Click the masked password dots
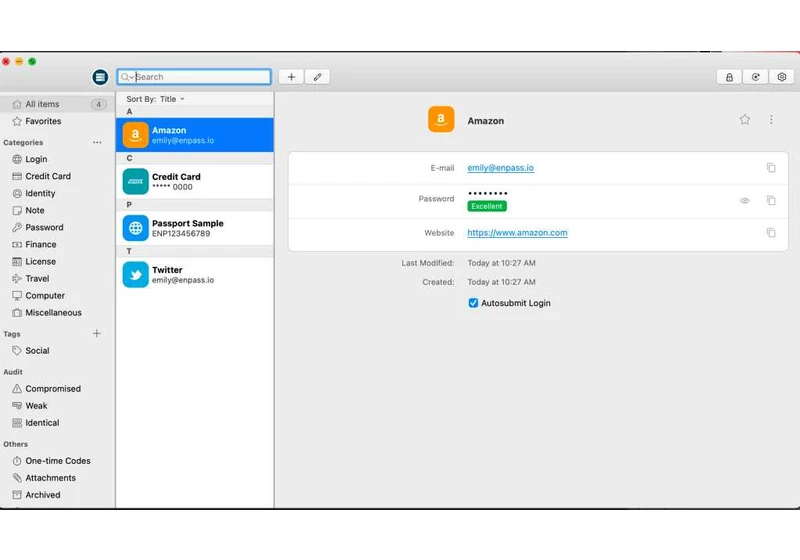Screen dimensions: 800x560 pos(488,193)
